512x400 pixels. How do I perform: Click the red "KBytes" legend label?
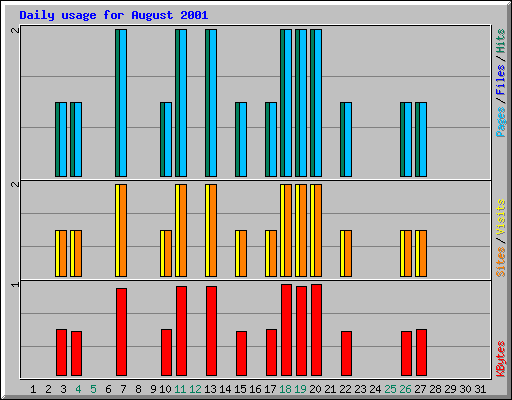501,359
